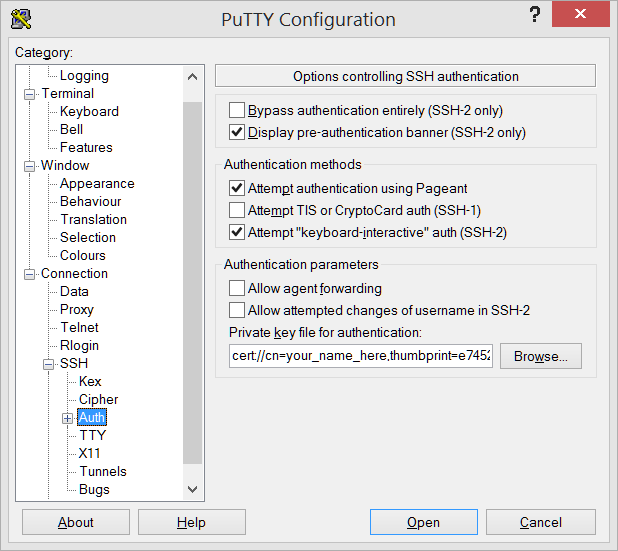Screen dimensions: 618x551
Task: Open the Cipher category
Action: tap(99, 400)
